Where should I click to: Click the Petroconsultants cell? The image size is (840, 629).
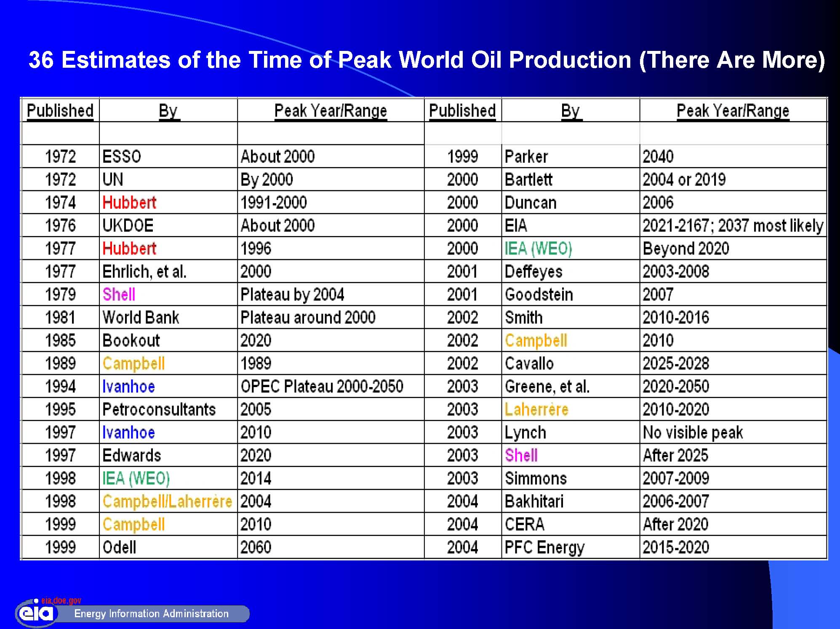tap(159, 409)
